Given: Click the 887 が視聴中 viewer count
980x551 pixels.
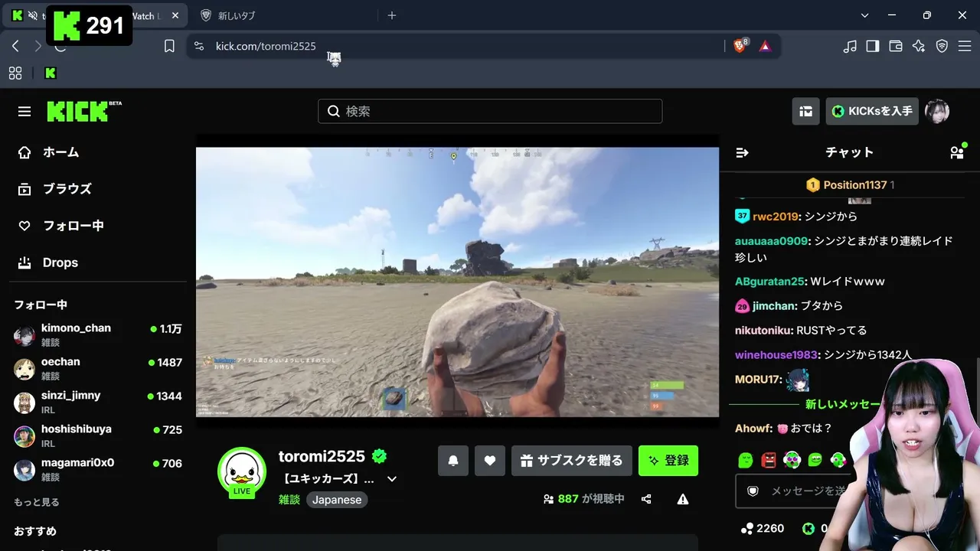Looking at the screenshot, I should [x=583, y=499].
